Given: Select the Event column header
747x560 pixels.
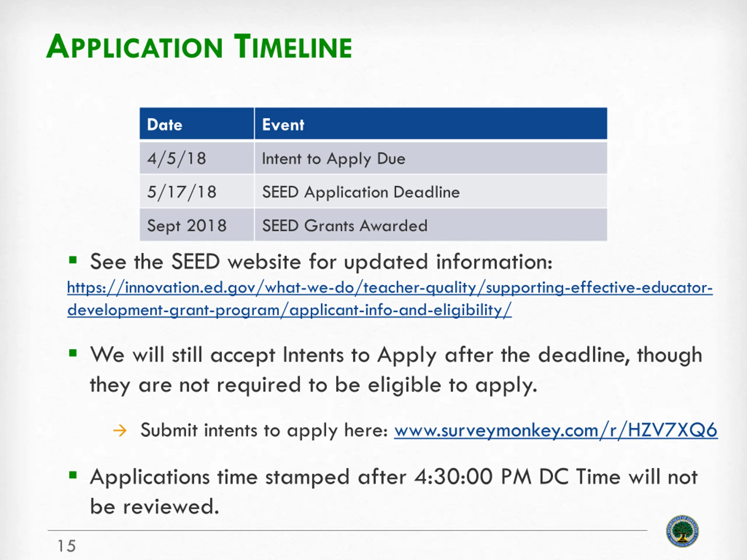Looking at the screenshot, I should click(x=431, y=124).
